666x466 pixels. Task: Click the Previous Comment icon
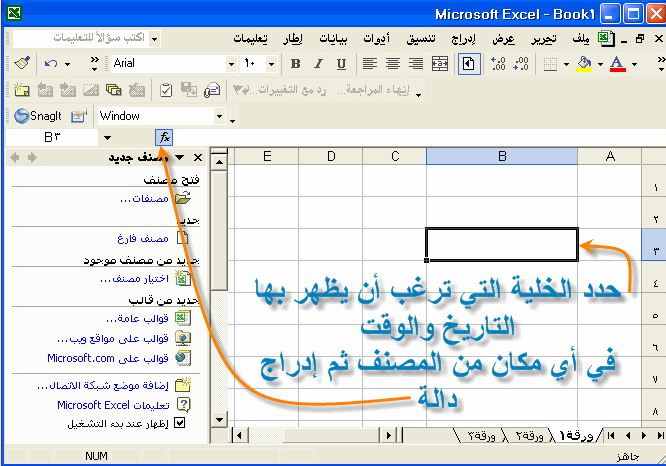pos(45,90)
